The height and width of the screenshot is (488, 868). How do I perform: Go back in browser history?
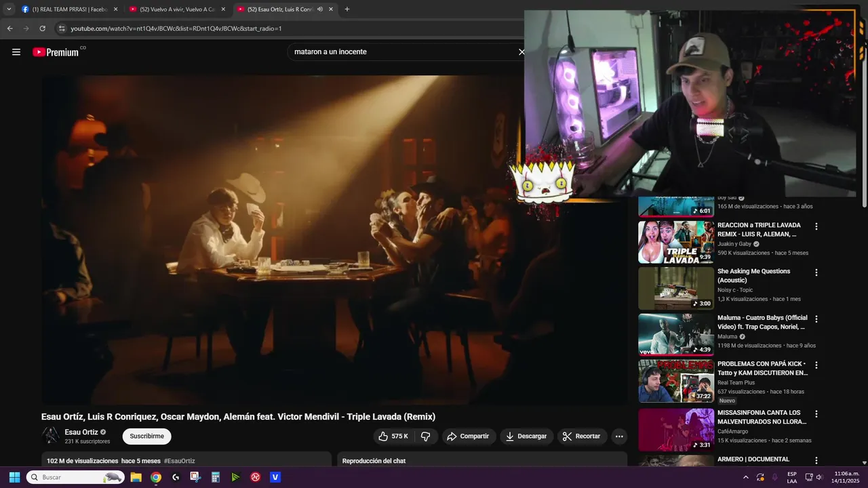9,28
